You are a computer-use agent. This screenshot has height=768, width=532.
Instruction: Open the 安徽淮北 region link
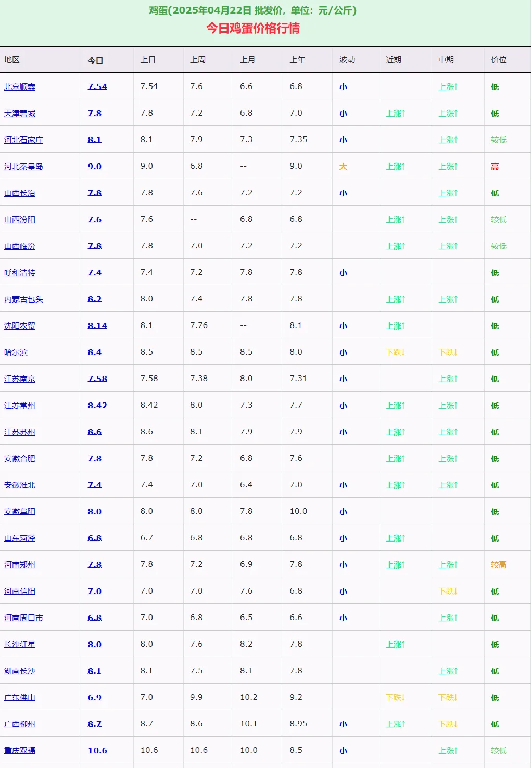tap(20, 485)
